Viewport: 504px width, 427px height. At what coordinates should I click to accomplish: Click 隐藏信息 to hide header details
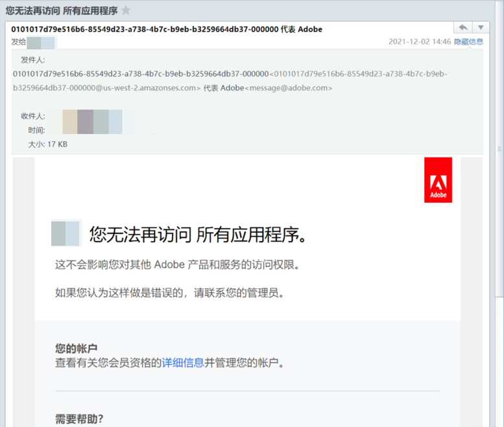click(468, 41)
